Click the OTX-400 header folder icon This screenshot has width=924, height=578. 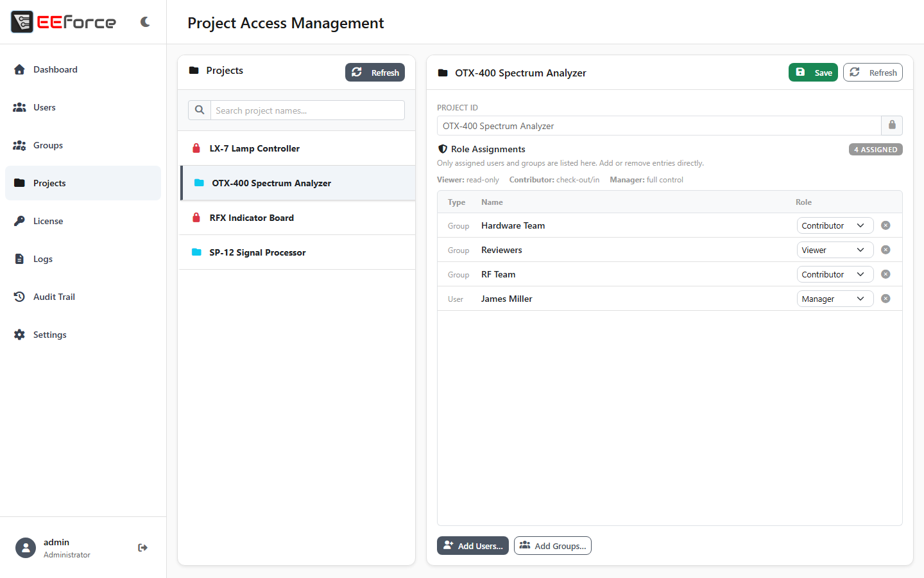click(443, 73)
